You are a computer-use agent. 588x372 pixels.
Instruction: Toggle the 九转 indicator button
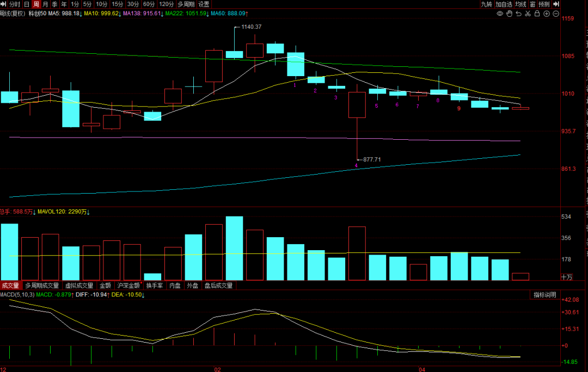(x=486, y=4)
